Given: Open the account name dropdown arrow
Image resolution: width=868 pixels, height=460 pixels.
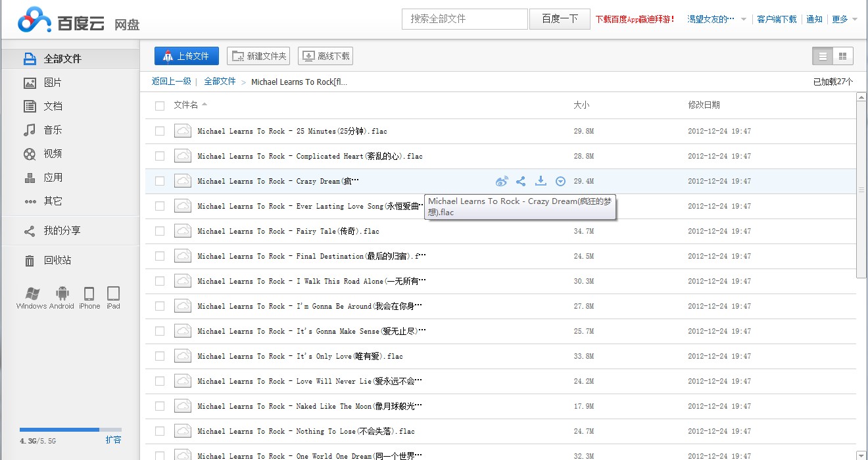Looking at the screenshot, I should [x=744, y=19].
